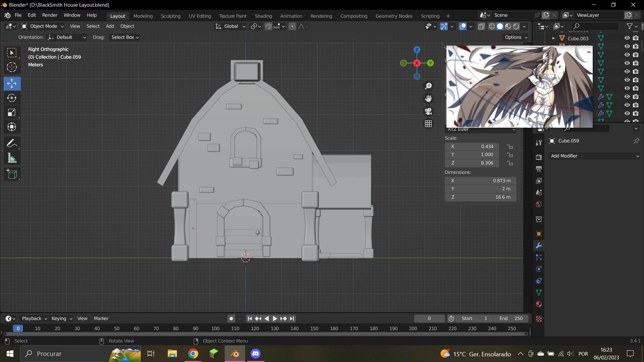Open the Modifier Properties wrench tab
This screenshot has height=362, width=644.
coord(539,245)
